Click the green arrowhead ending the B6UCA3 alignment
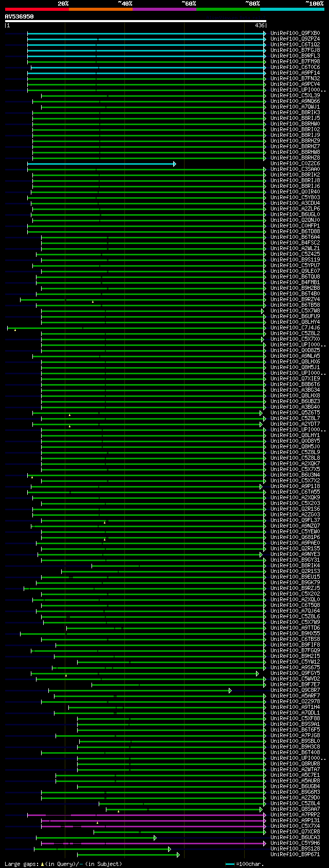The width and height of the screenshot is (329, 868). (x=155, y=838)
